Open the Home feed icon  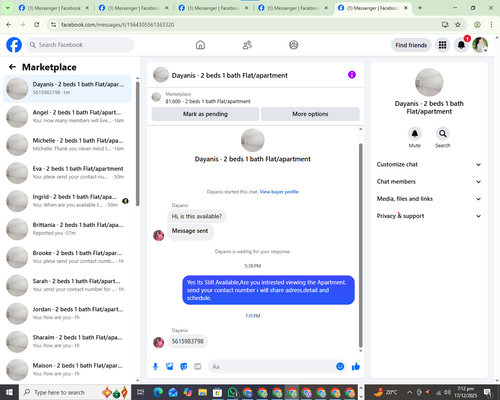[x=200, y=45]
